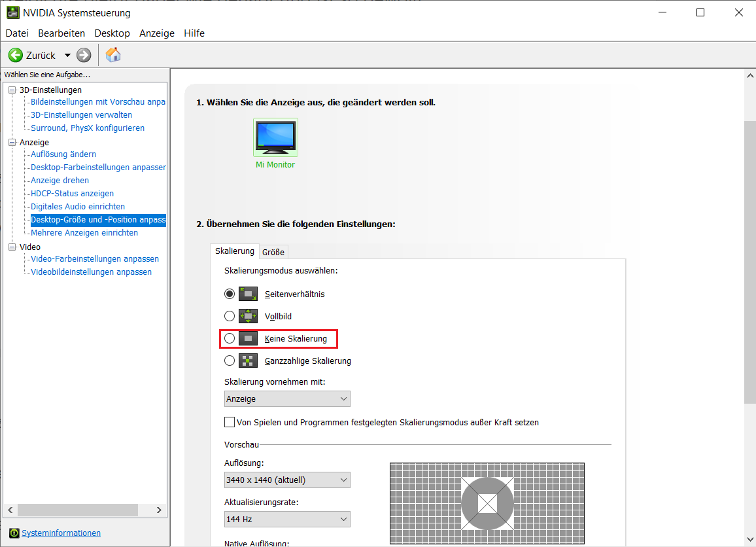Open Anzeige drehen
Screen dimensions: 756x547
click(60, 180)
